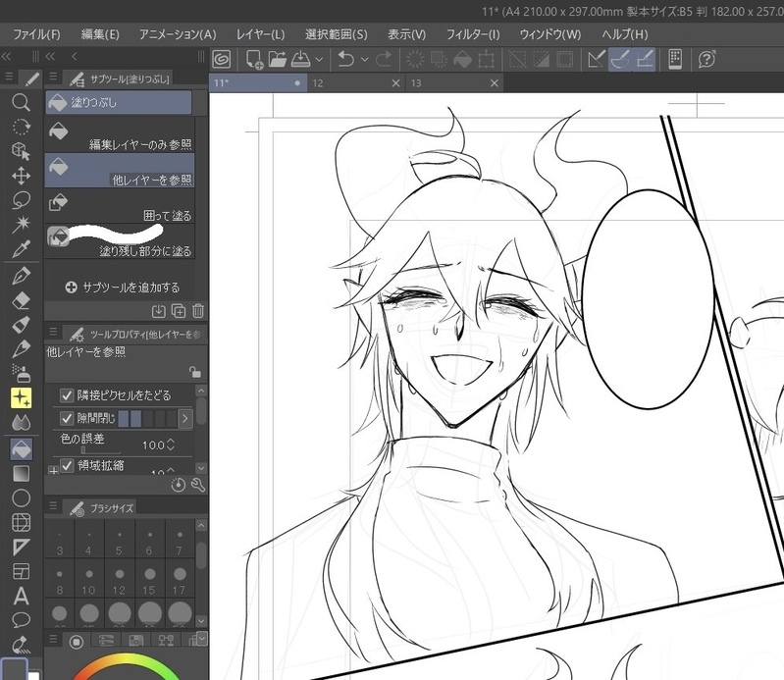Select the Eyedropper tool

21,249
